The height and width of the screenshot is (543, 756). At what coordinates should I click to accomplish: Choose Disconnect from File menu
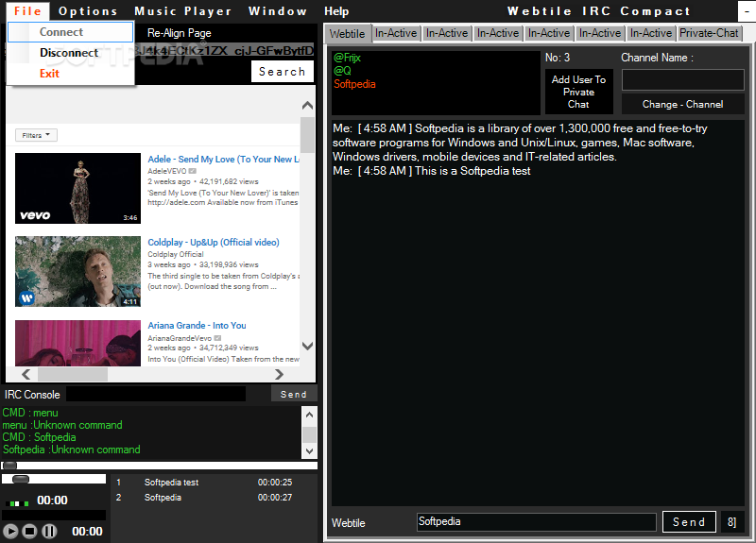(70, 53)
